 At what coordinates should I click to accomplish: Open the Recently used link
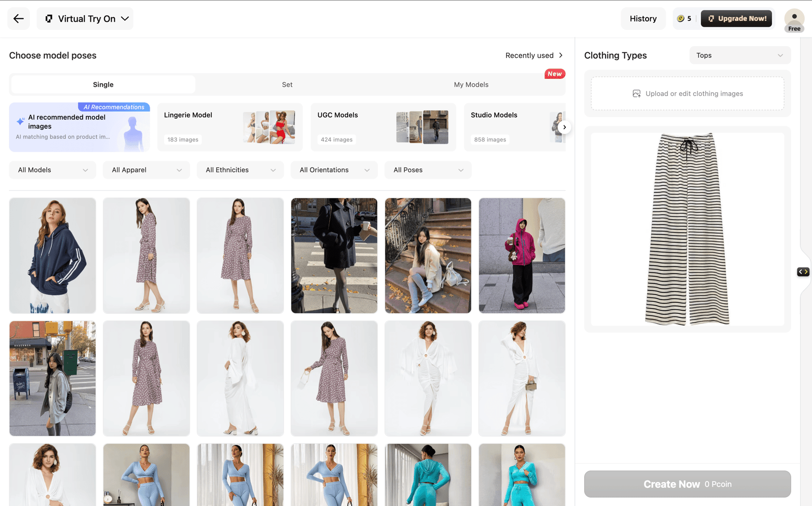pyautogui.click(x=534, y=55)
